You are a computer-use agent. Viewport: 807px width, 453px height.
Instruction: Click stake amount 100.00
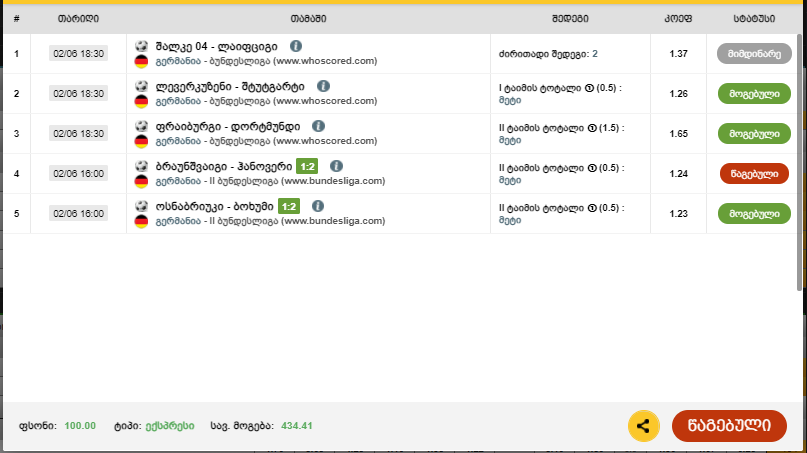tap(80, 426)
